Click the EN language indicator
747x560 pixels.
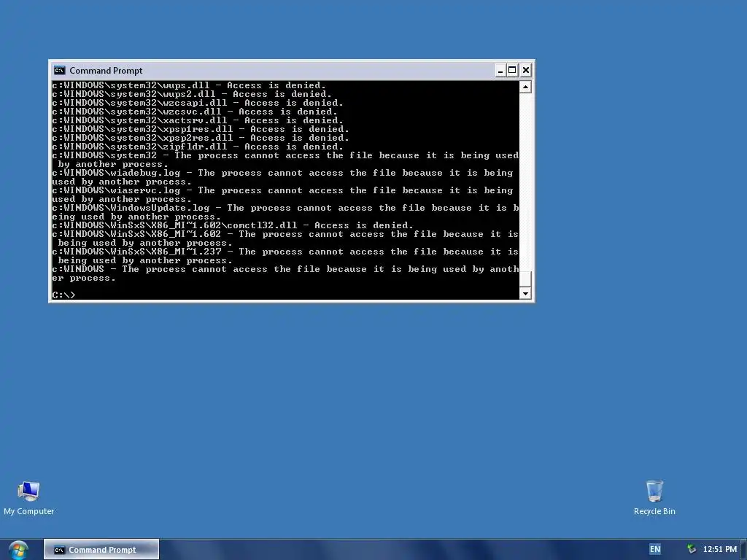(655, 549)
